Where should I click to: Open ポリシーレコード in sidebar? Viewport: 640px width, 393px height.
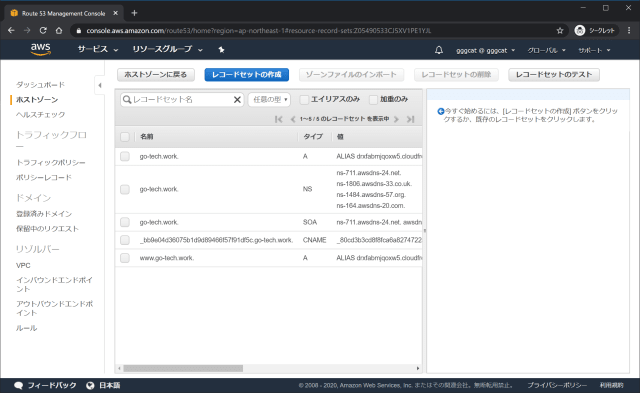click(44, 178)
